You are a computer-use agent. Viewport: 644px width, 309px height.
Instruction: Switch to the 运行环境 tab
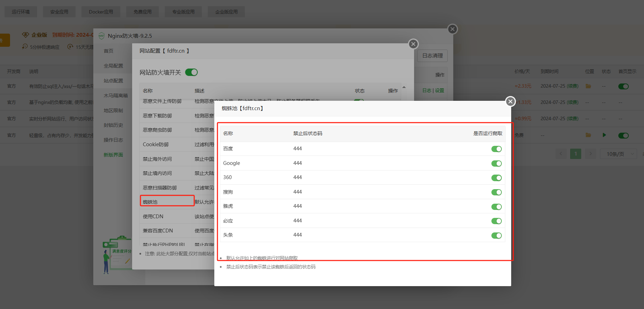21,12
